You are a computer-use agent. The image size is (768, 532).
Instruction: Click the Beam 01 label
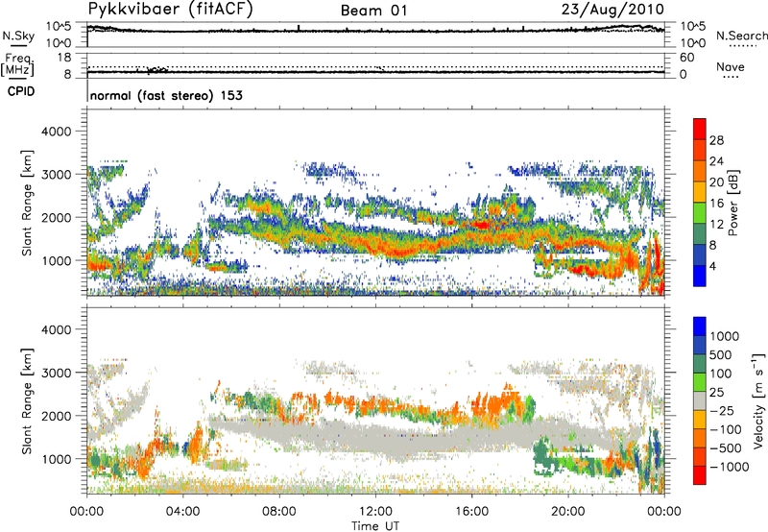pos(373,11)
